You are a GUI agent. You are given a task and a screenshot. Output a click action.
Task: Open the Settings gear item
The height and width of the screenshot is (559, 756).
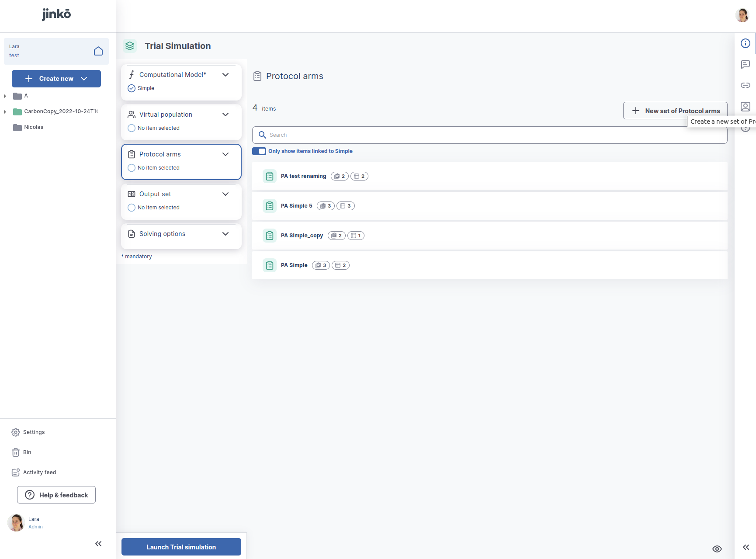[16, 432]
